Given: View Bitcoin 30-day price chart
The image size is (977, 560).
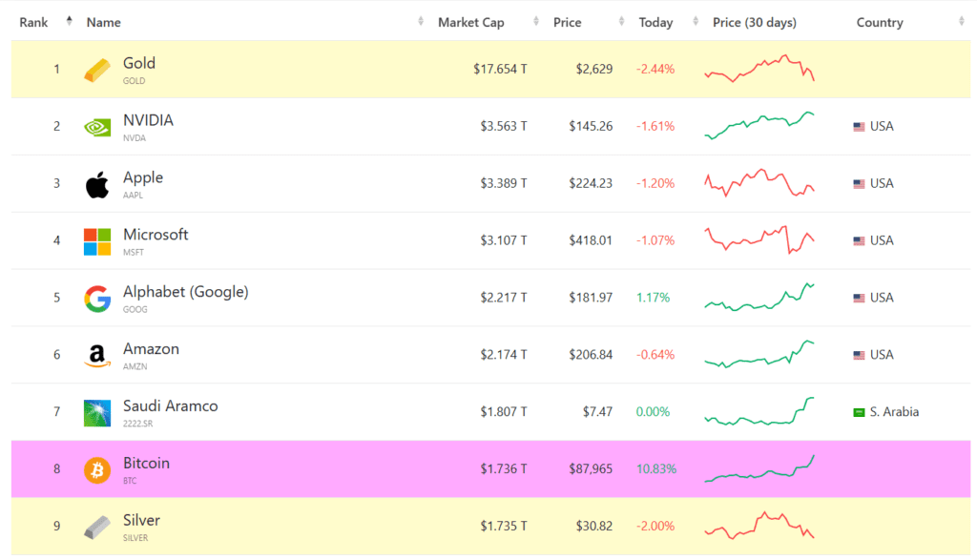Looking at the screenshot, I should coord(759,468).
